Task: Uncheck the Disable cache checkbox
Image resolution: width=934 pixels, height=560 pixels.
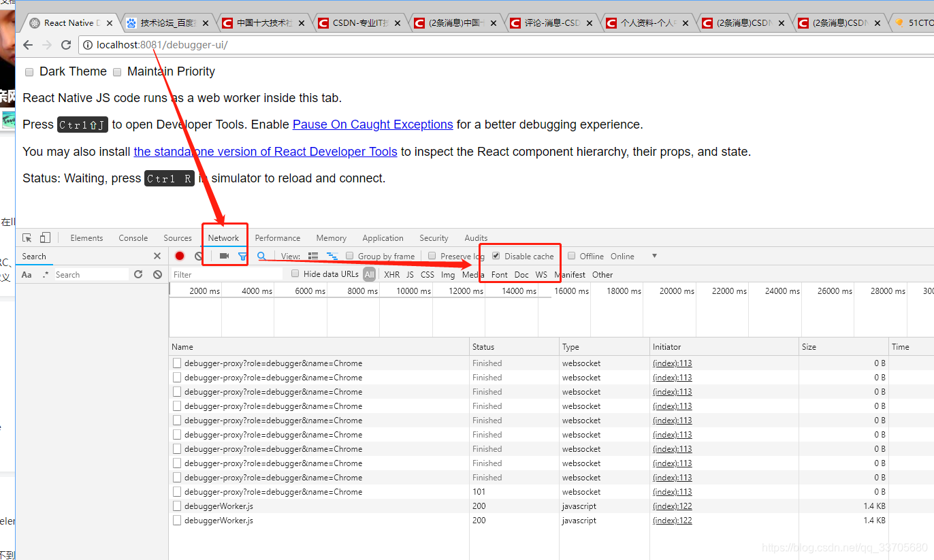Action: (x=496, y=256)
